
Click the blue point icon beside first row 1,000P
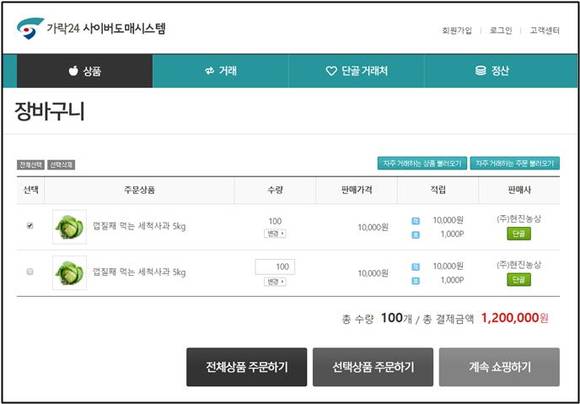416,235
